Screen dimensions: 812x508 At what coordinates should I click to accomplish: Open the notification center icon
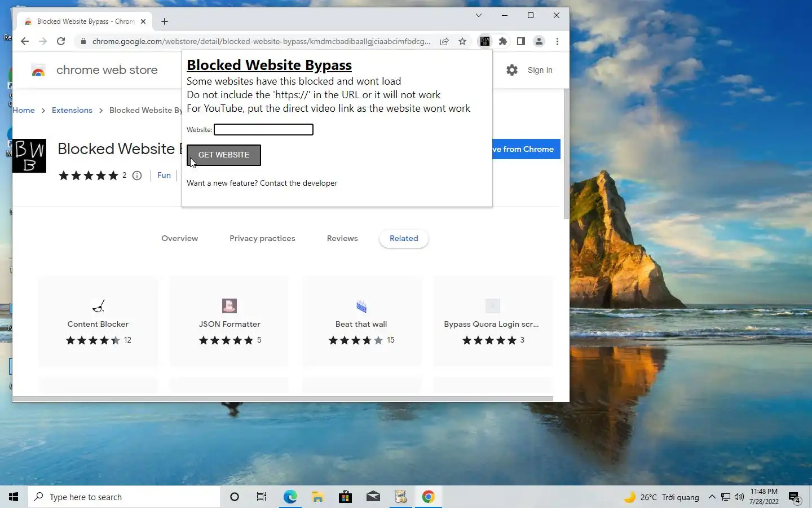point(795,497)
